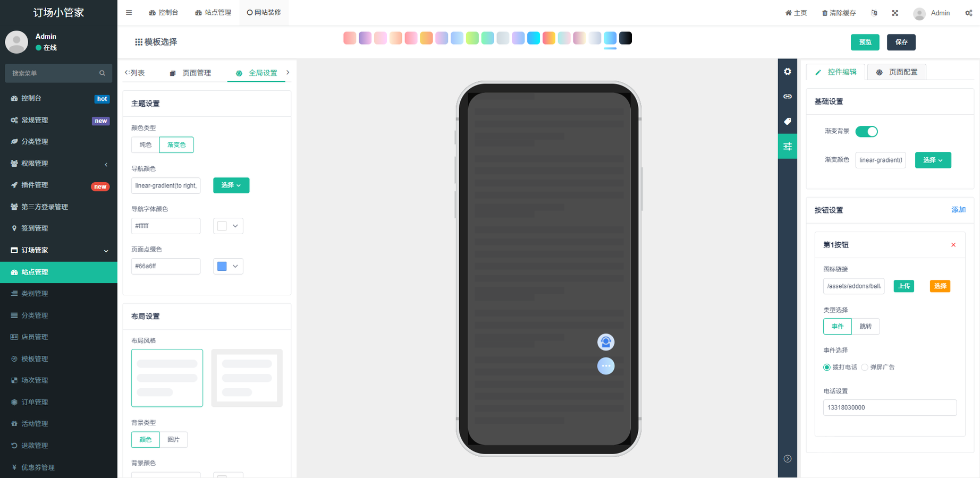Expand the 权限管理 sidebar menu

coord(58,164)
